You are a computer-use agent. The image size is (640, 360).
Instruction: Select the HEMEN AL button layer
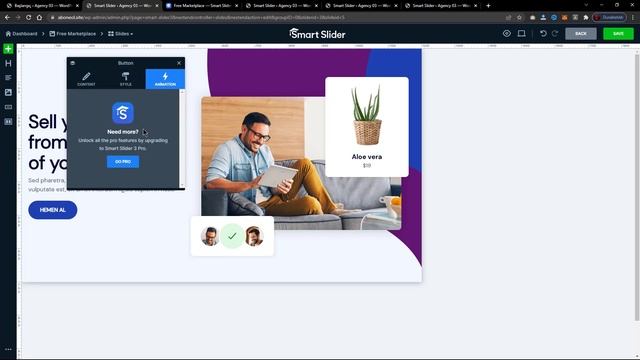pos(53,210)
